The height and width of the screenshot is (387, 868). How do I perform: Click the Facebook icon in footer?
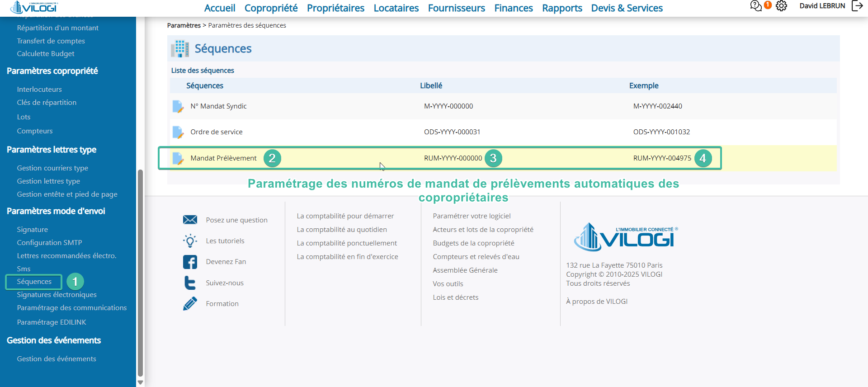[190, 262]
